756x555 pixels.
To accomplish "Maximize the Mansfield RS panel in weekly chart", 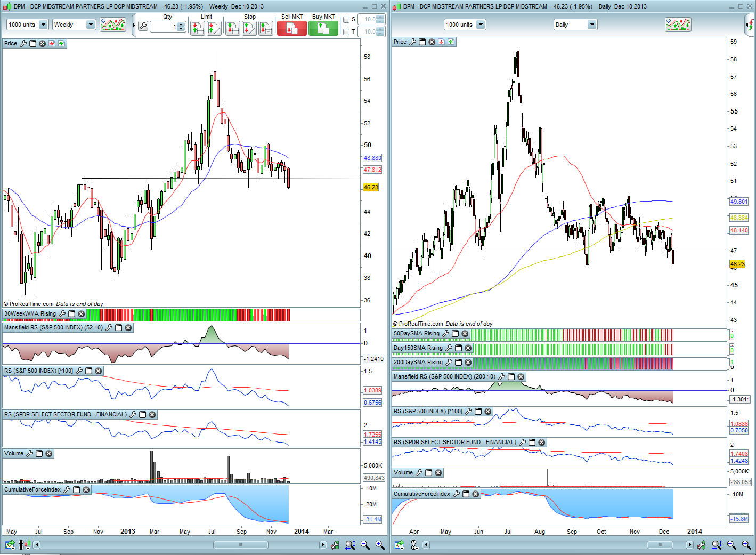I will 119,328.
